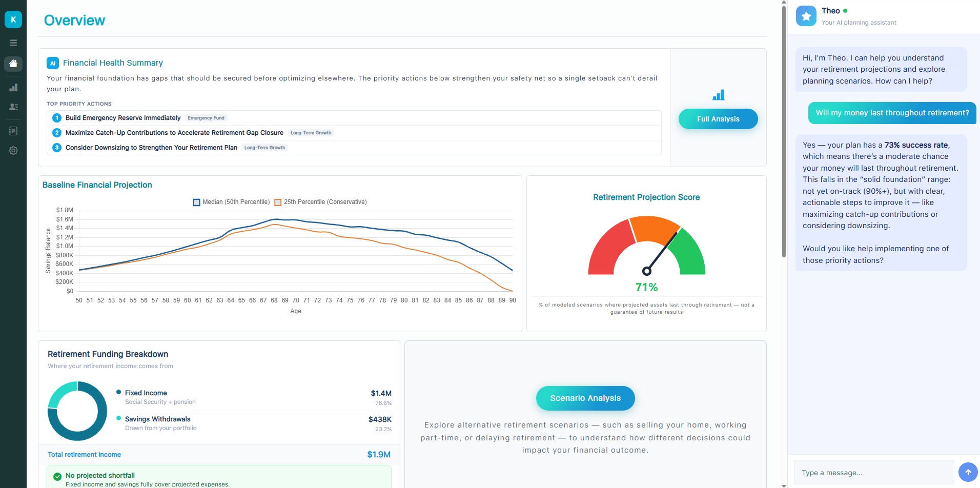Open the document report sidebar icon
Image resolution: width=980 pixels, height=488 pixels.
[13, 131]
